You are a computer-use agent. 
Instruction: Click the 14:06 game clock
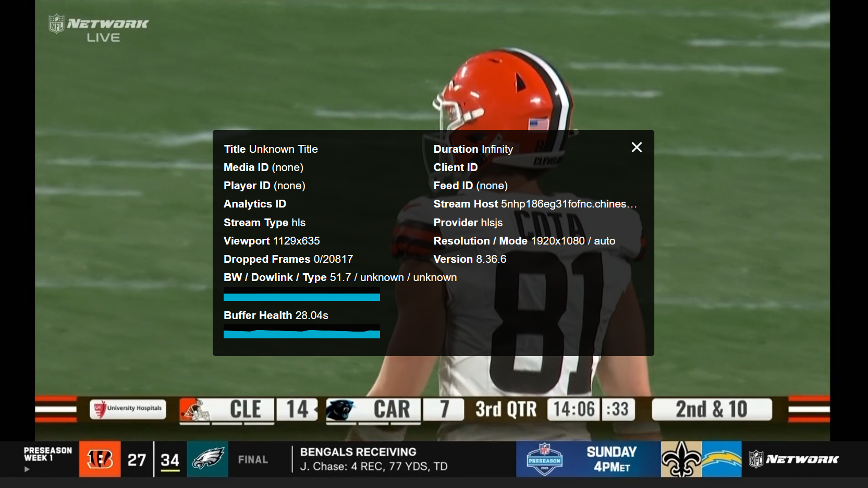(x=574, y=409)
